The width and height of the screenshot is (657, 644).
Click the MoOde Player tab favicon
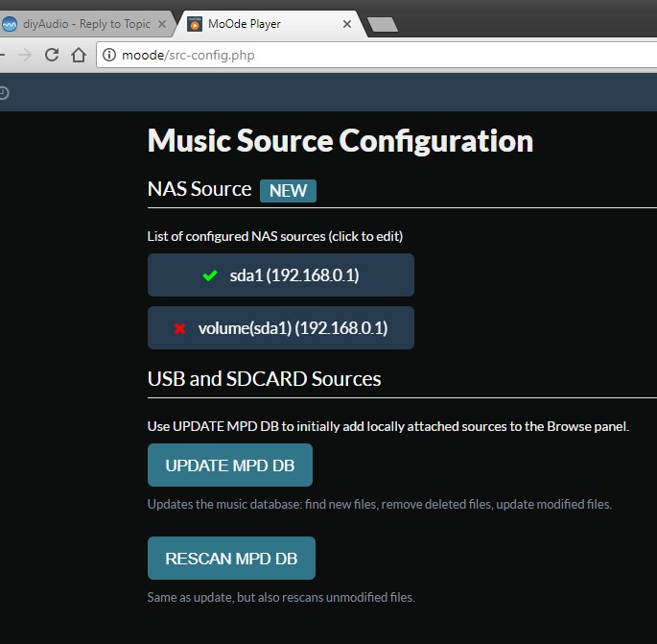(195, 24)
